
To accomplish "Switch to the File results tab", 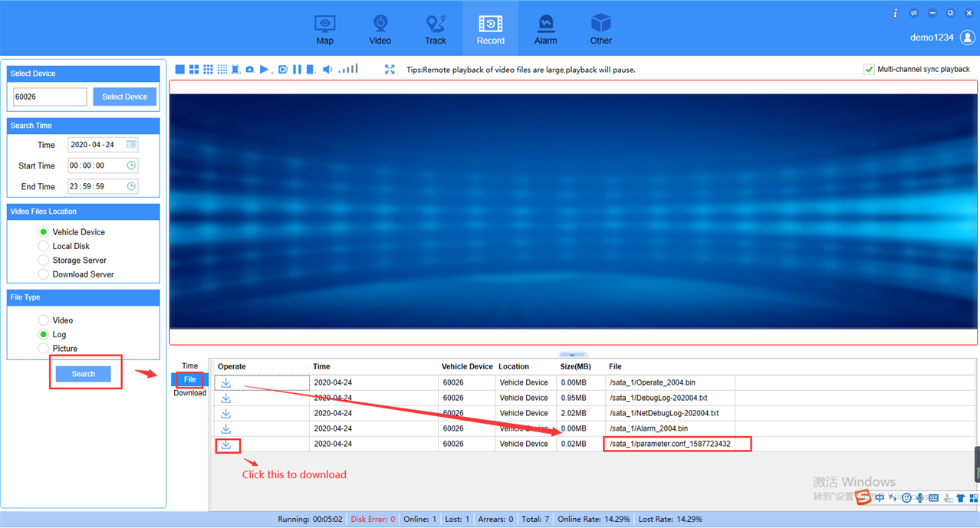I will 189,379.
